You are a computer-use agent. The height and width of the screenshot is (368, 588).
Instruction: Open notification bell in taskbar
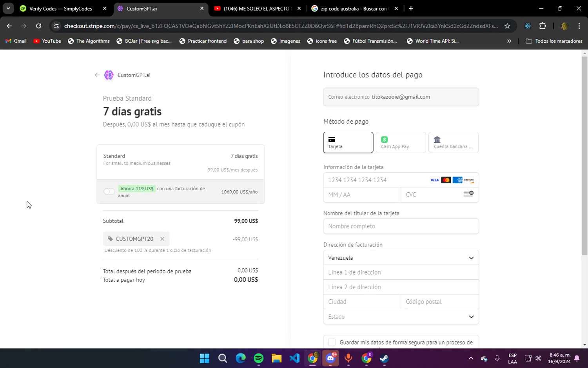pyautogui.click(x=577, y=358)
